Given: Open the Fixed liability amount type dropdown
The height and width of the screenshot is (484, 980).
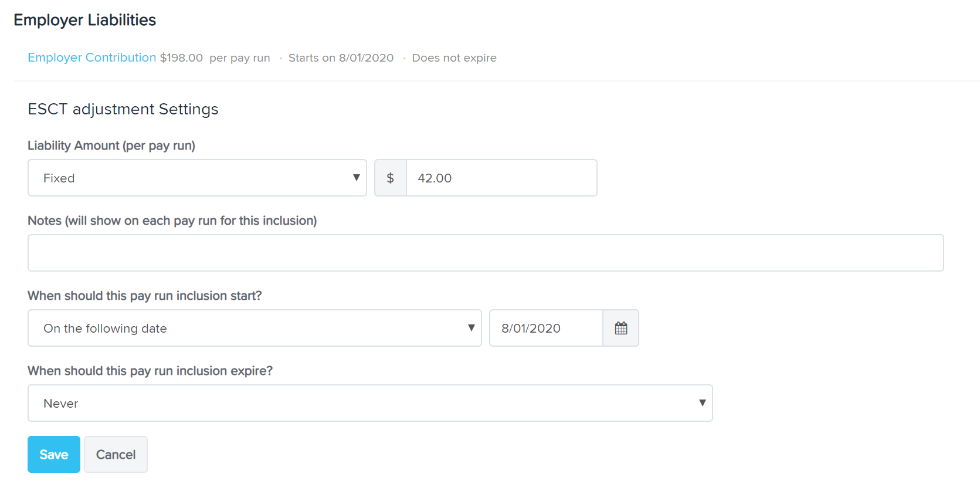Looking at the screenshot, I should (x=197, y=178).
